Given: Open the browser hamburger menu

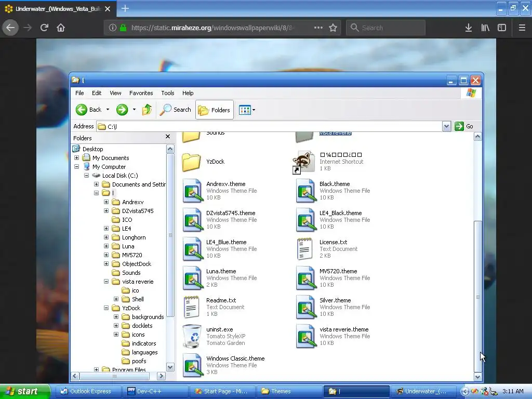Looking at the screenshot, I should pyautogui.click(x=522, y=28).
